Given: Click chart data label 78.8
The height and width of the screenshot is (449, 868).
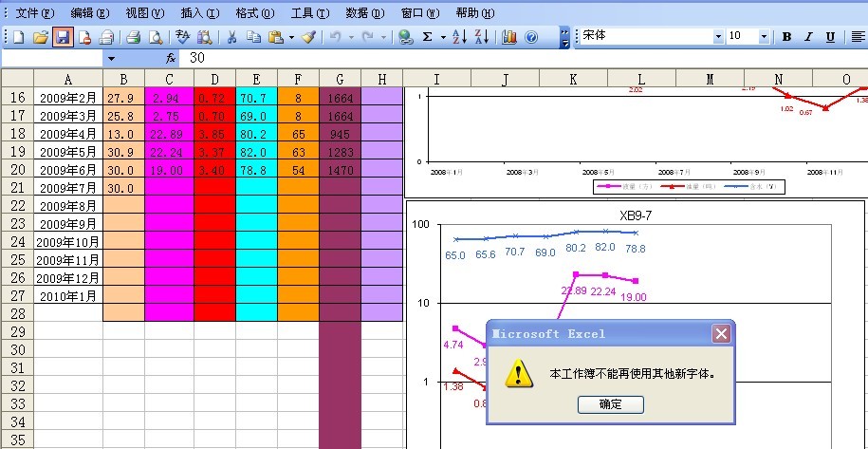Looking at the screenshot, I should click(635, 249).
